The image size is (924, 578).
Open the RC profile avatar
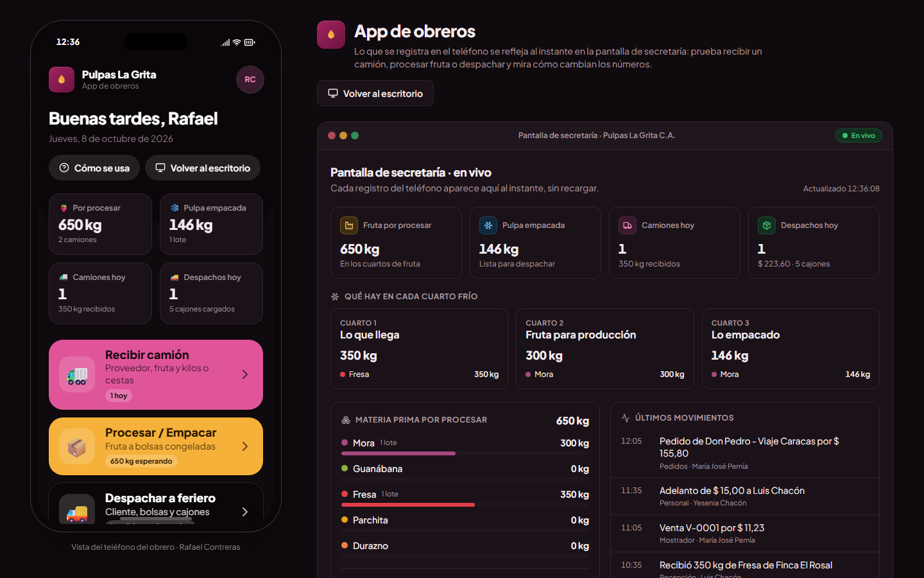250,80
